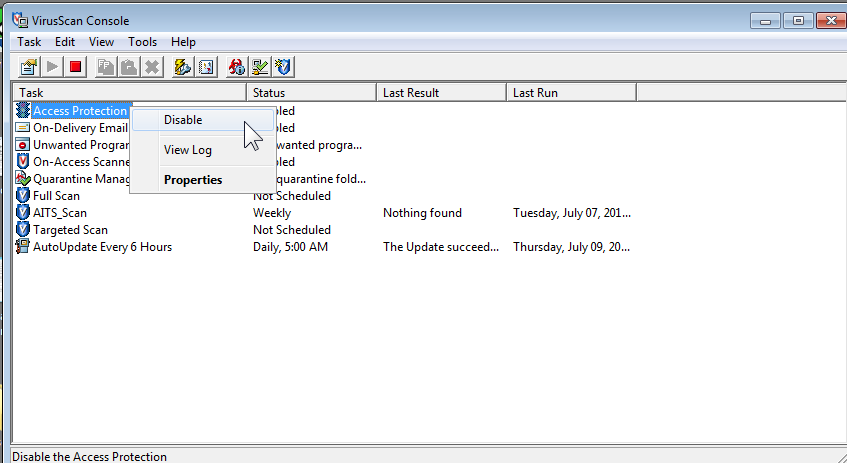Click the gray Start play toolbar button
Viewport: 847px width, 463px height.
pos(52,67)
